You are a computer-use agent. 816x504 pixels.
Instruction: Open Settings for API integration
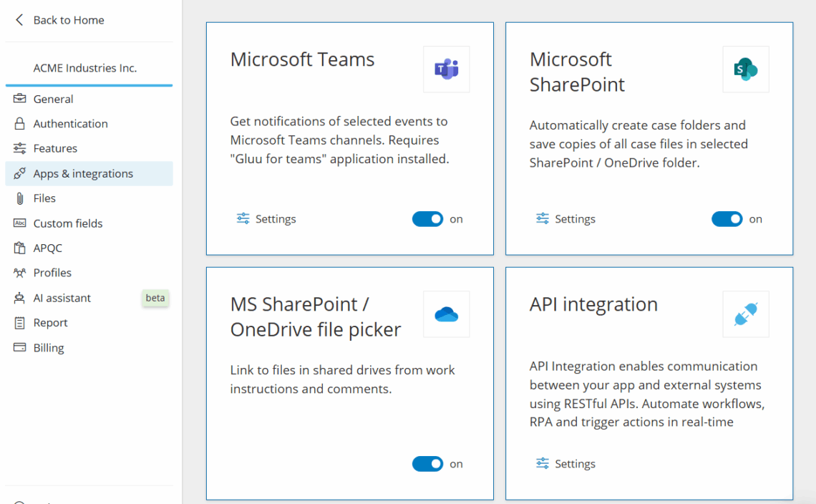(x=565, y=464)
